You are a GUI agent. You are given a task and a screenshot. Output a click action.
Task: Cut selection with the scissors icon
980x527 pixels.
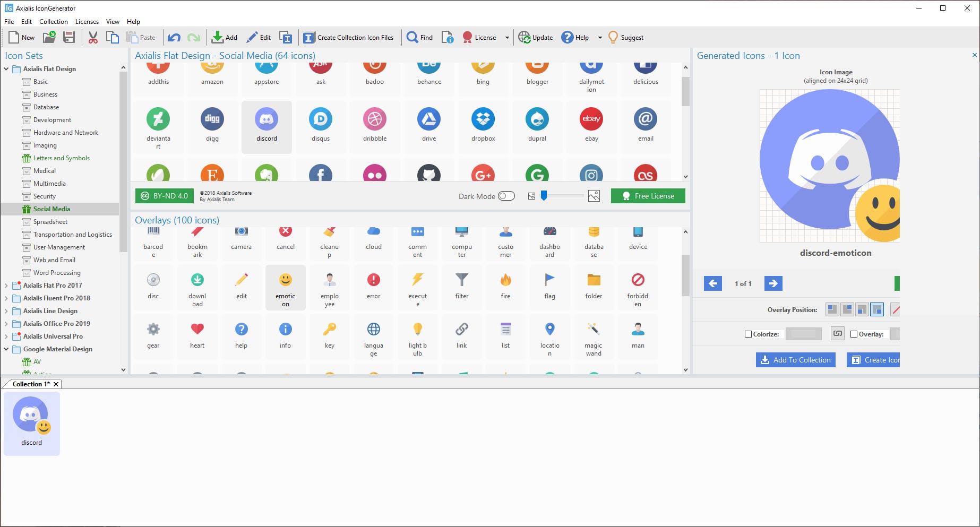[93, 37]
